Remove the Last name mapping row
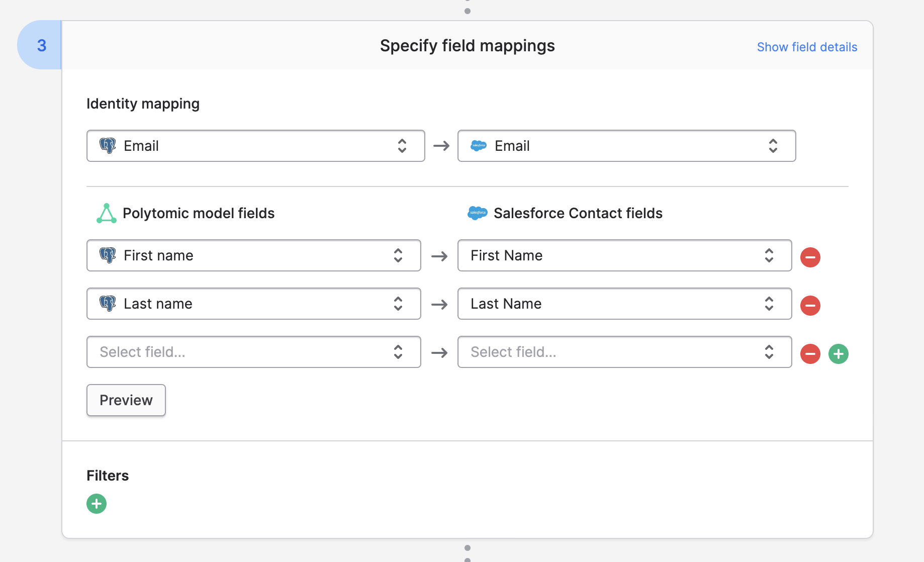This screenshot has height=562, width=924. (810, 305)
